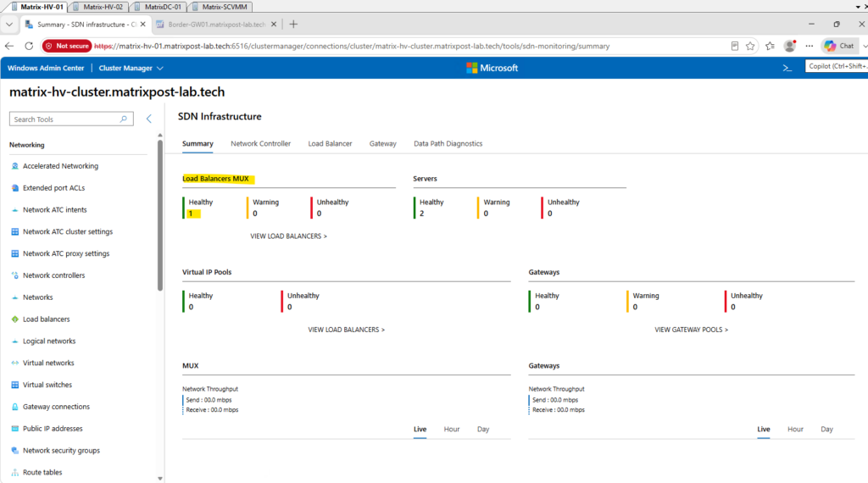Image resolution: width=868 pixels, height=483 pixels.
Task: Click VIEW GATEWAY POOLS link
Action: click(x=691, y=330)
